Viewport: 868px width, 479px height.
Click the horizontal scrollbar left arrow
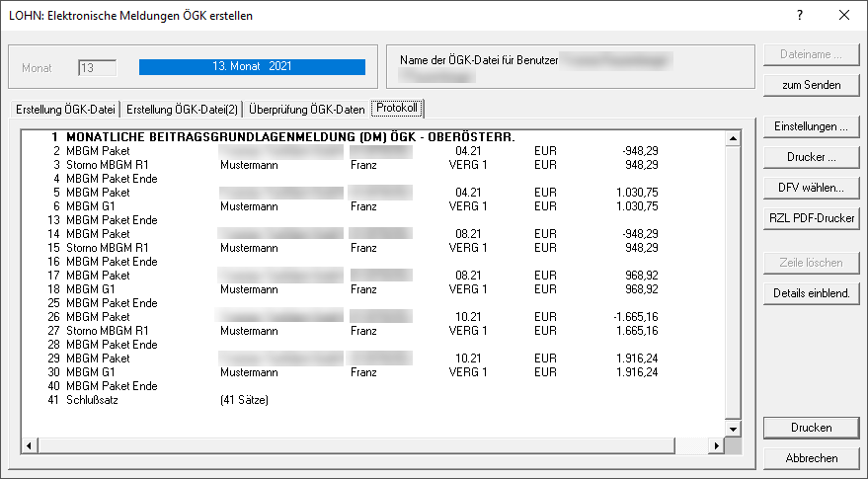coord(28,446)
